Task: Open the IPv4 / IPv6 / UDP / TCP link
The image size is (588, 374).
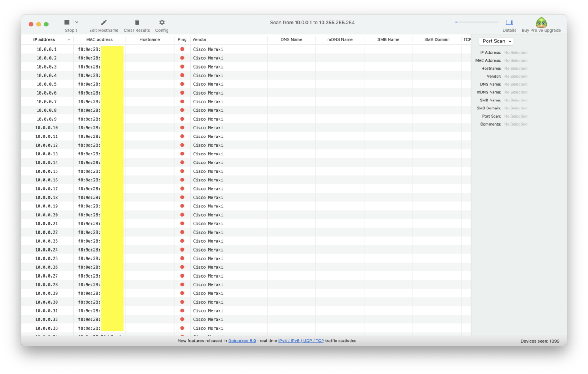Action: point(301,341)
